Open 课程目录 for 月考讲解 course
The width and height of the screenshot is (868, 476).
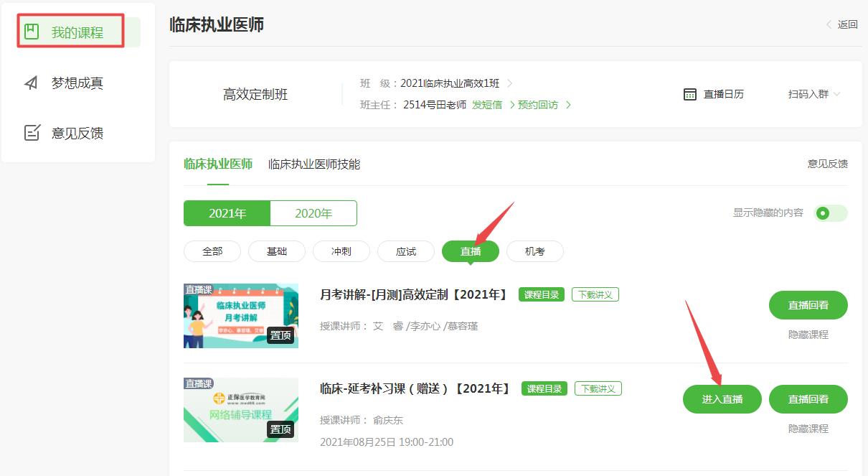pyautogui.click(x=542, y=294)
